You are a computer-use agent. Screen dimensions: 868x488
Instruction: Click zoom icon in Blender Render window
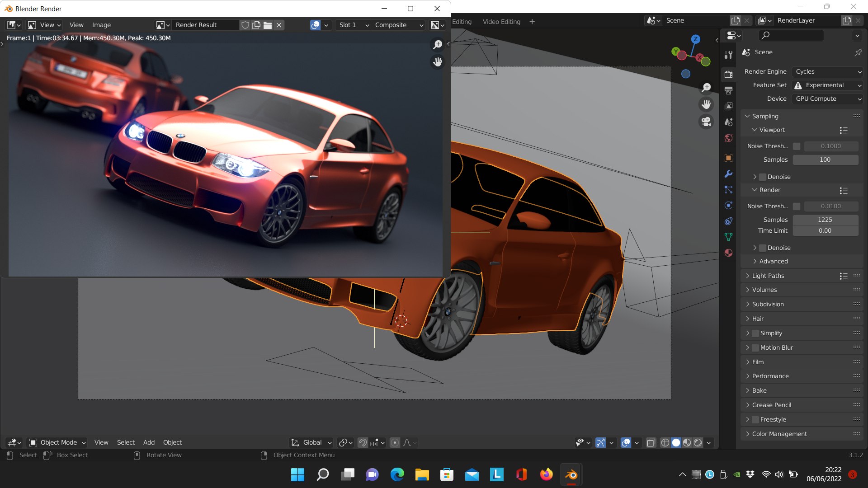(x=438, y=44)
